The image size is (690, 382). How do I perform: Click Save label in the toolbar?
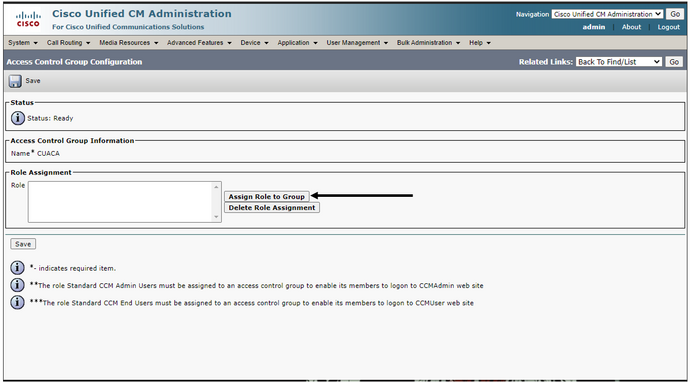click(x=33, y=81)
